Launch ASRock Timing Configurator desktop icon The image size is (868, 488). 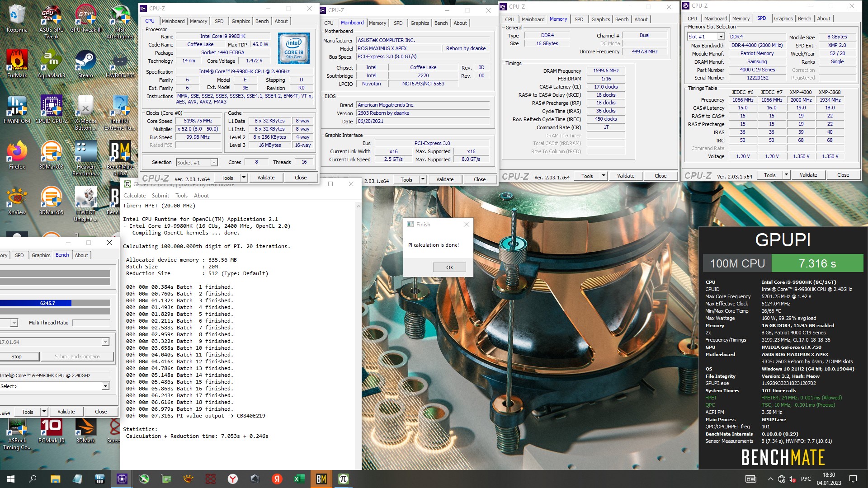tap(17, 434)
